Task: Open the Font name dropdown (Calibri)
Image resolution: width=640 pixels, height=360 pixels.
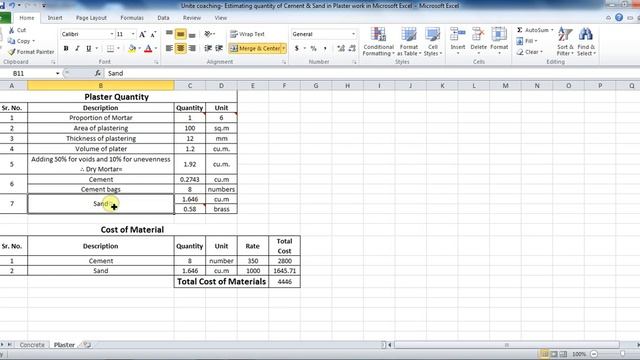Action: coord(111,34)
